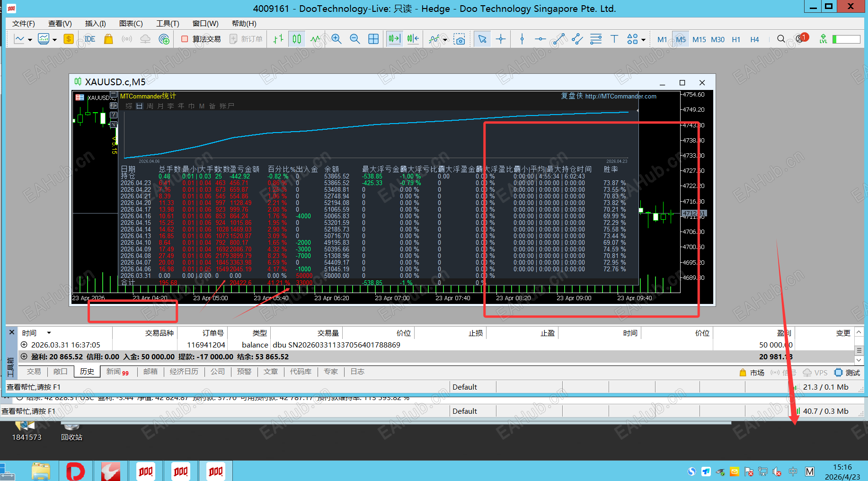Viewport: 868px width, 481px height.
Task: Switch to the 新闻 tab
Action: point(114,372)
